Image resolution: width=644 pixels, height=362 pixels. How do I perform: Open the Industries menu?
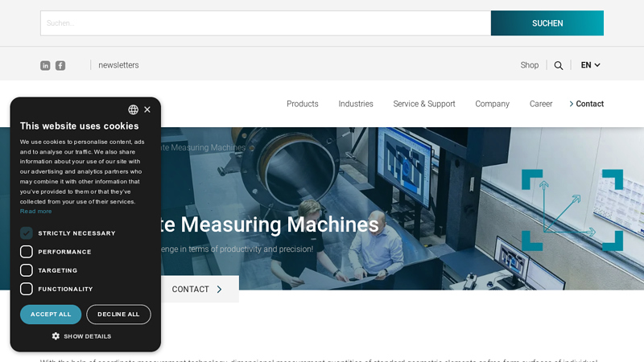point(356,104)
